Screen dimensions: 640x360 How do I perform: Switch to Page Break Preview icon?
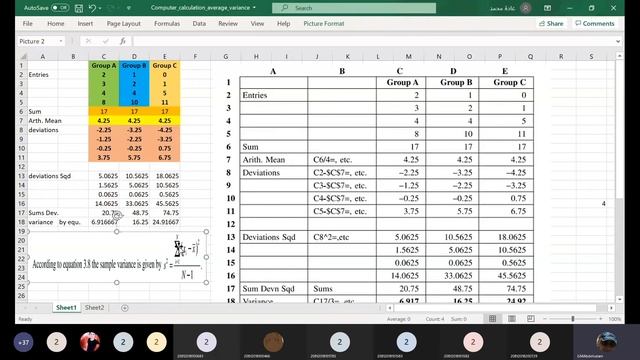click(x=531, y=318)
